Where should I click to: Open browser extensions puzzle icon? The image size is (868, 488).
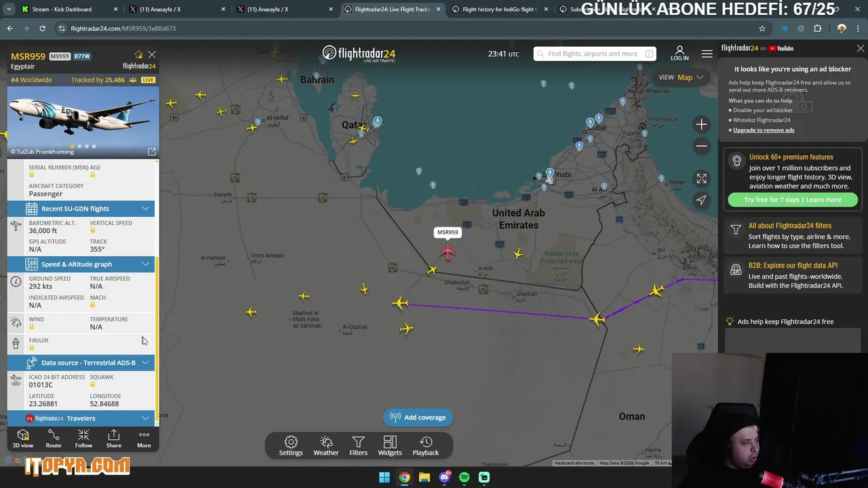[817, 28]
